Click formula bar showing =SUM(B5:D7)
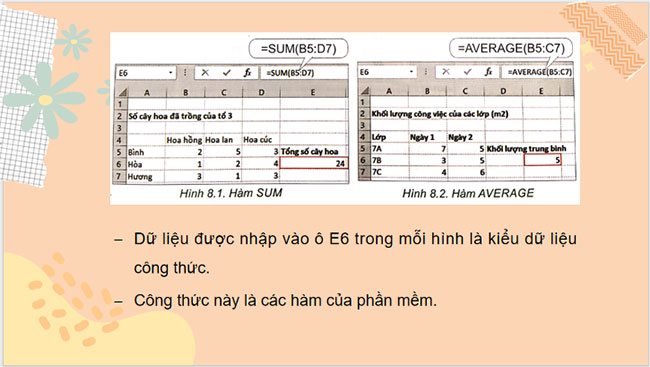650x367 pixels. tap(304, 73)
